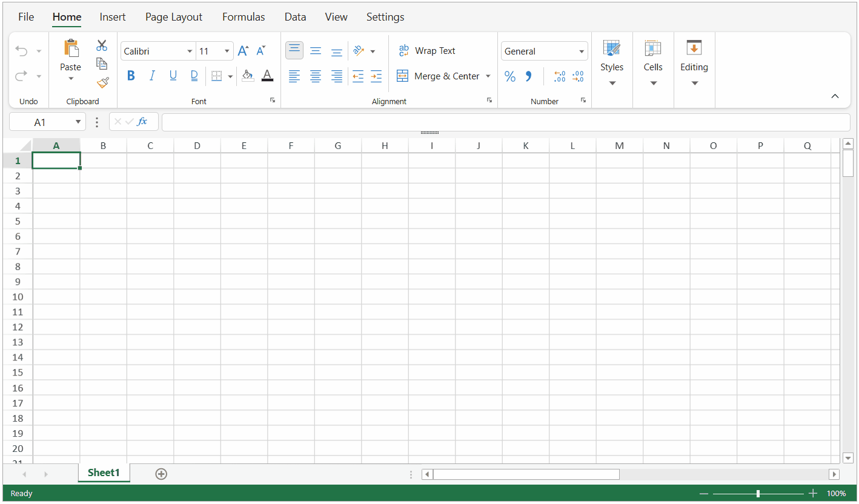Image resolution: width=859 pixels, height=504 pixels.
Task: Toggle Underline formatting
Action: click(x=173, y=76)
